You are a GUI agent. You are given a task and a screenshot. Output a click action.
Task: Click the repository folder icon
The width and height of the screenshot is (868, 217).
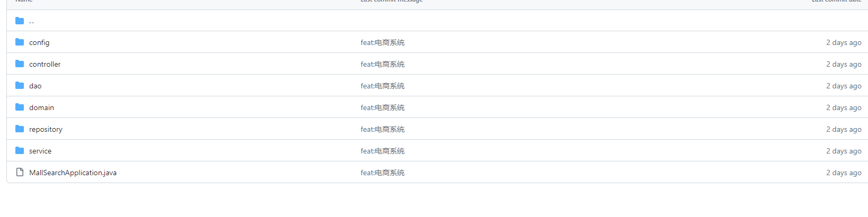(20, 129)
